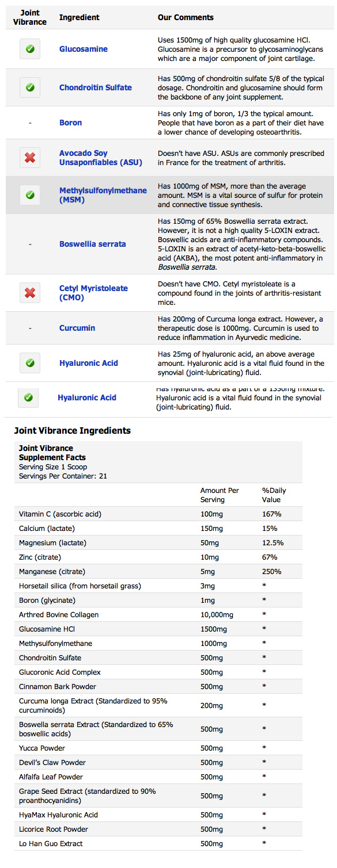Click the Glucosamine HCl row in supplement facts

point(158,629)
